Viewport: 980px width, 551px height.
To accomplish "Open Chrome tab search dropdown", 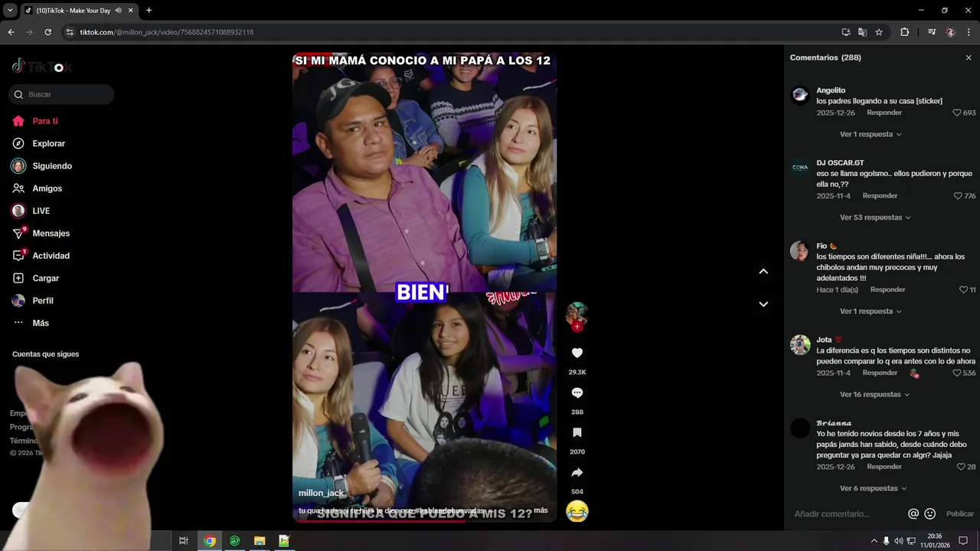I will 10,10.
